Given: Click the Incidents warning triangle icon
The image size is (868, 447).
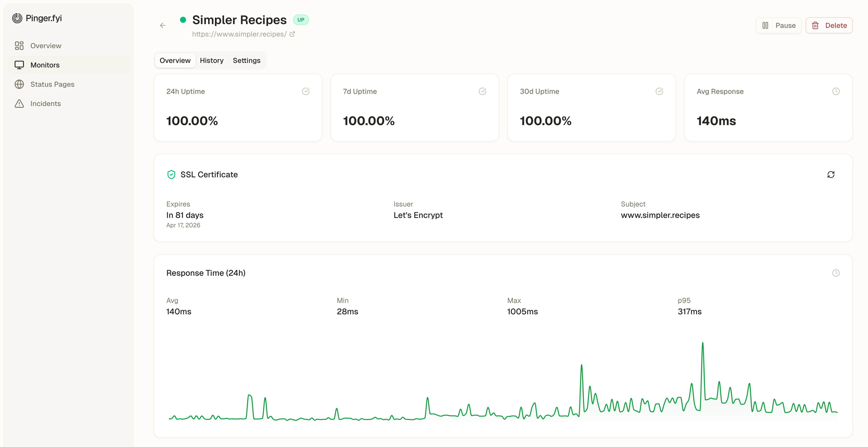Looking at the screenshot, I should [19, 104].
